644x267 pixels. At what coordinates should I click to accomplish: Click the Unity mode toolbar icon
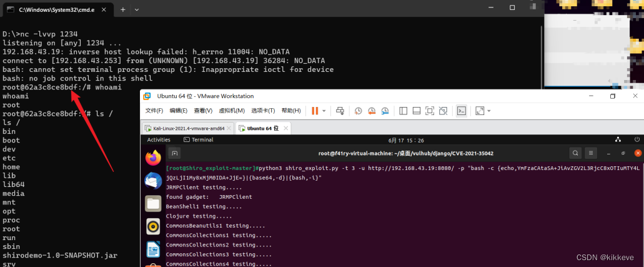point(443,111)
